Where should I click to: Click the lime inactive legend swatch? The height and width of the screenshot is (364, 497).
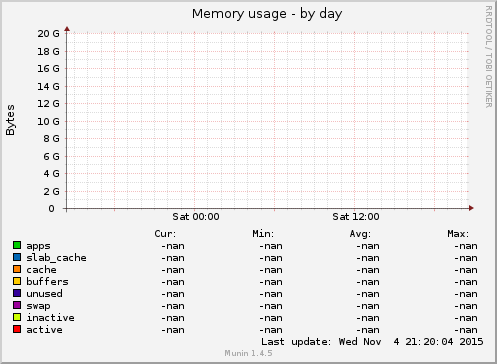17,317
